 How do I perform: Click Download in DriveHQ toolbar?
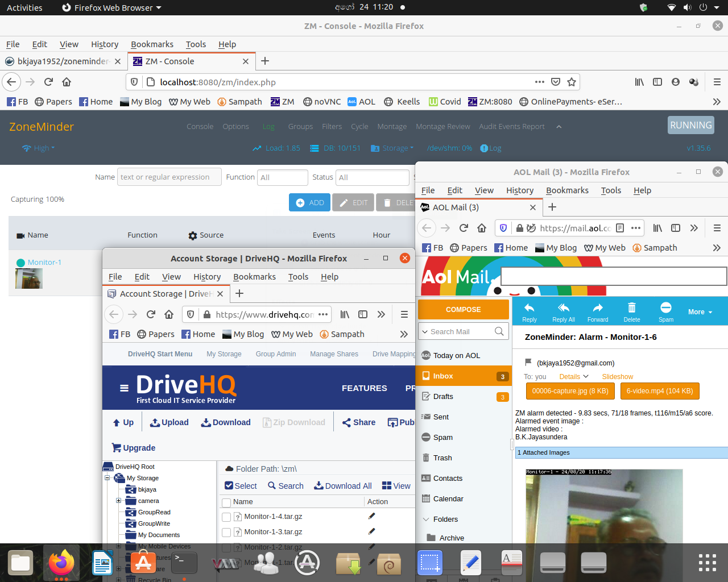click(x=226, y=422)
